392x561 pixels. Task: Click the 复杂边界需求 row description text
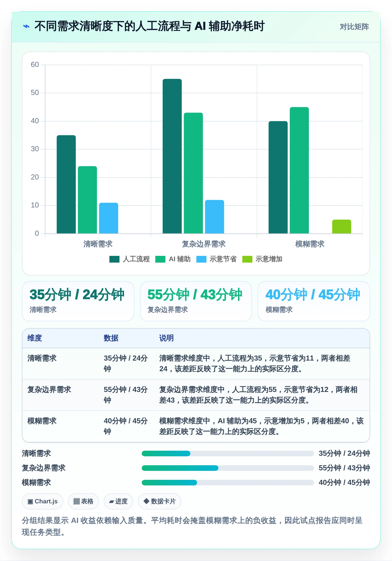tap(258, 395)
